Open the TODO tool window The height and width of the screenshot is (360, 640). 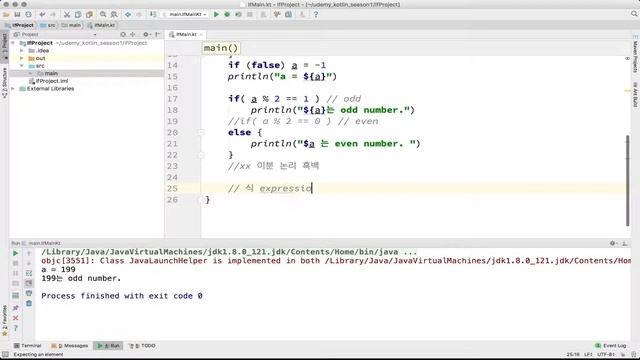pos(142,346)
